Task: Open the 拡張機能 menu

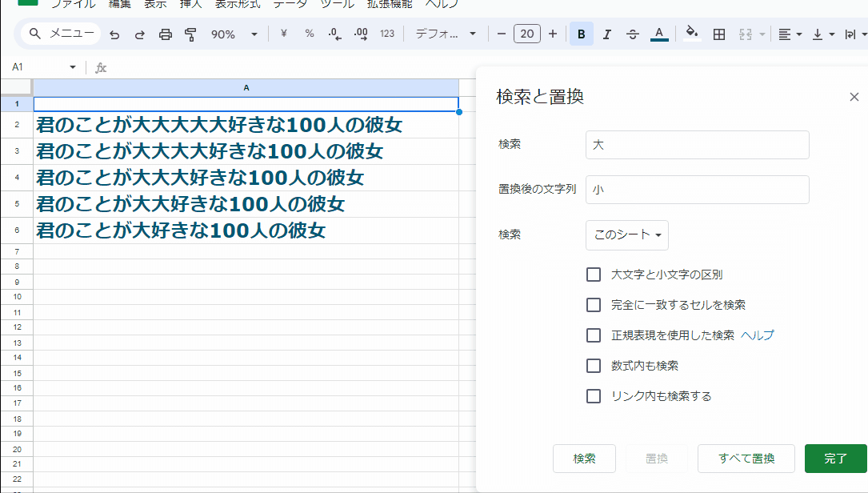Action: pos(390,5)
